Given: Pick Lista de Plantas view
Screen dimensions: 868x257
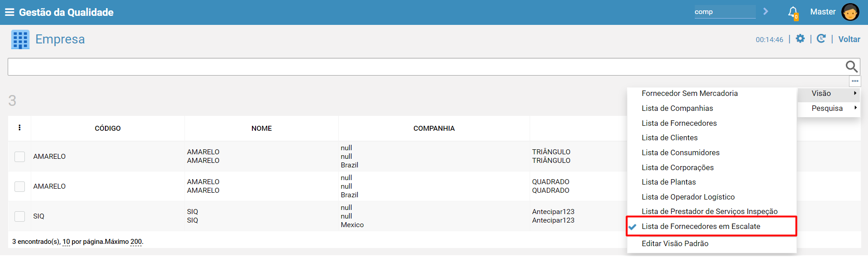Looking at the screenshot, I should pos(669,182).
